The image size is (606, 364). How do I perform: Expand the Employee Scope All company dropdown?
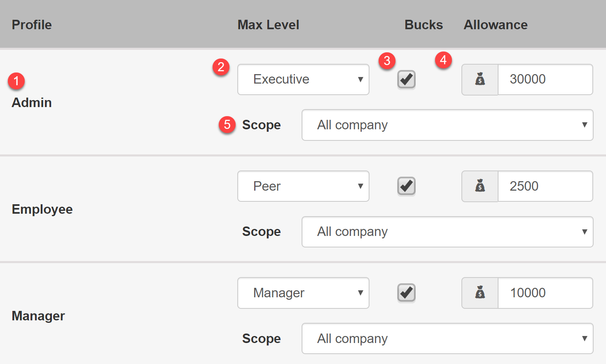[447, 232]
